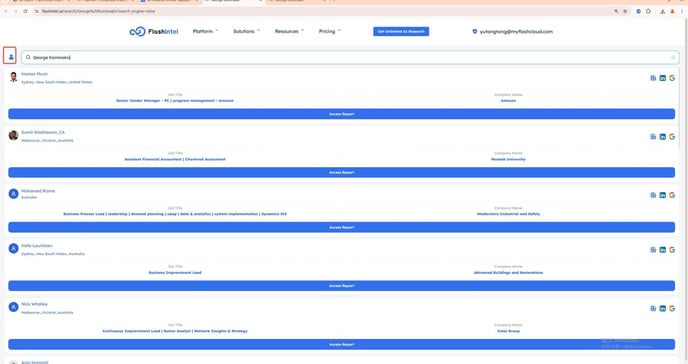Click Access Report for the Amazon result
This screenshot has width=688, height=364.
point(341,114)
